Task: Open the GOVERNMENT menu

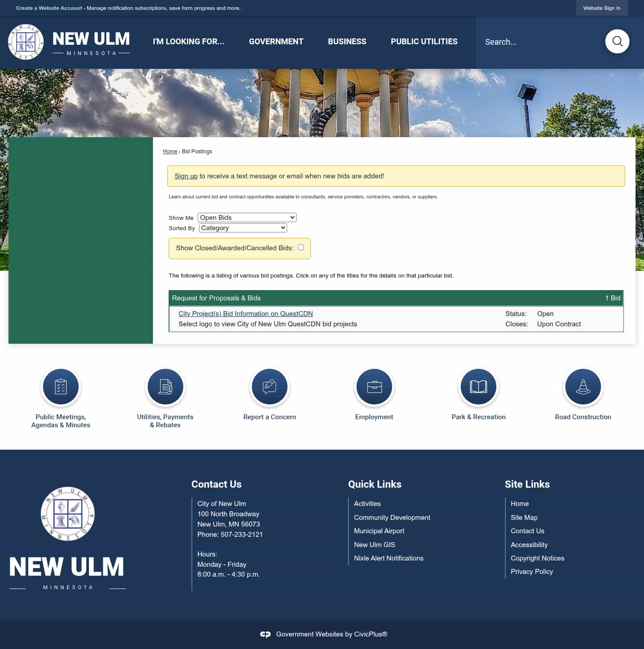Action: [275, 42]
